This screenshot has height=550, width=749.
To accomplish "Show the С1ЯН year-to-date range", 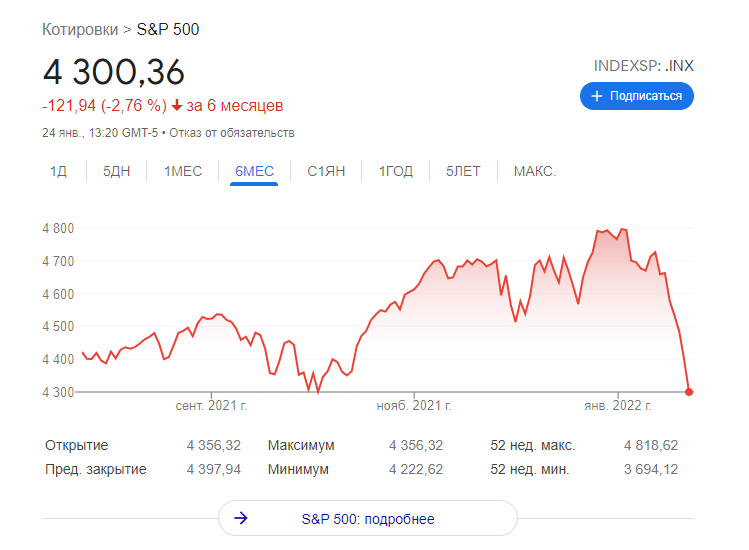I will (326, 172).
